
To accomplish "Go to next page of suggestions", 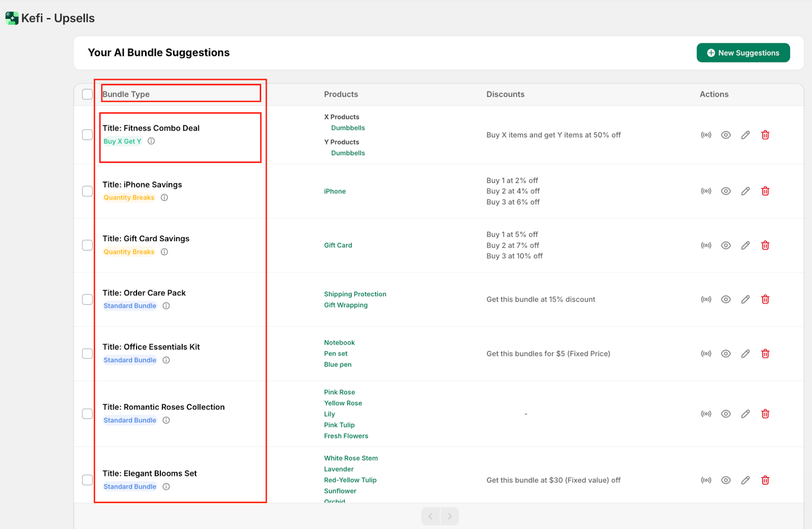I will (x=450, y=516).
